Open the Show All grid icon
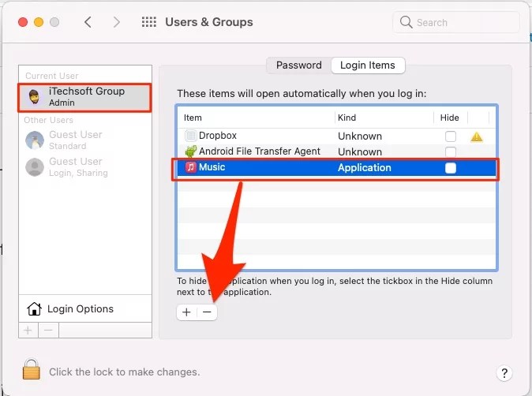The image size is (532, 396). (x=149, y=22)
